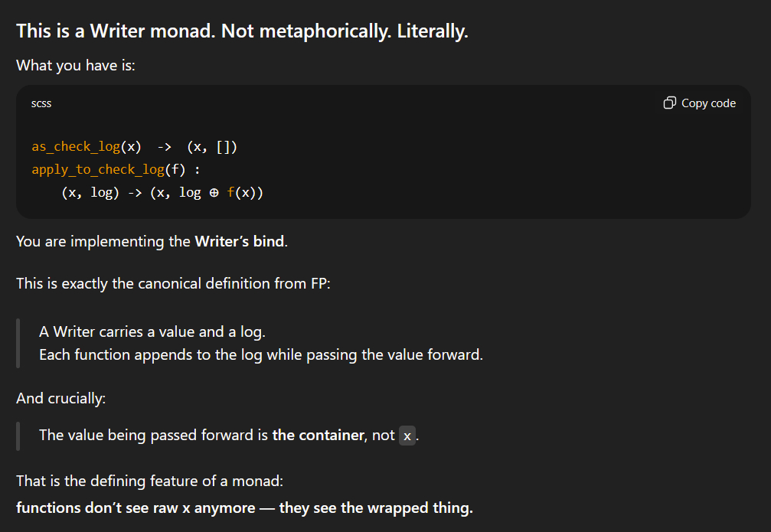Viewport: 771px width, 532px height.
Task: Click the bold "functions don't see raw x" line
Action: tap(244, 508)
